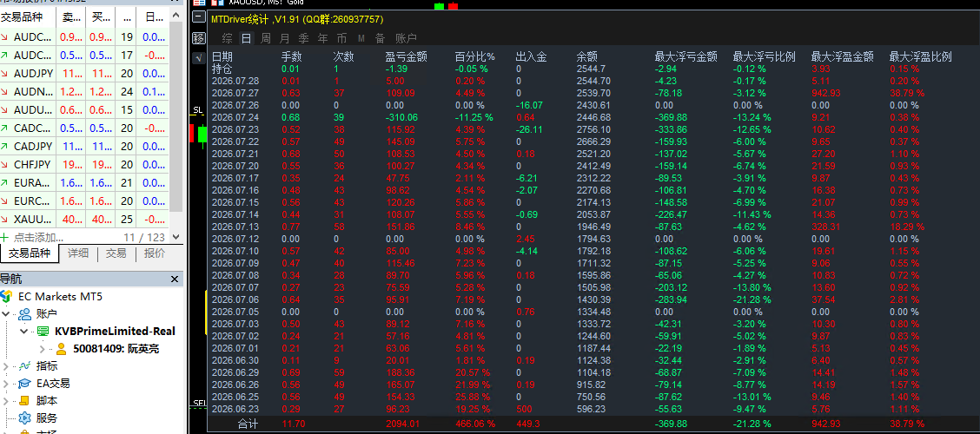Open the 账户 tab in MTDriver header

[x=406, y=38]
